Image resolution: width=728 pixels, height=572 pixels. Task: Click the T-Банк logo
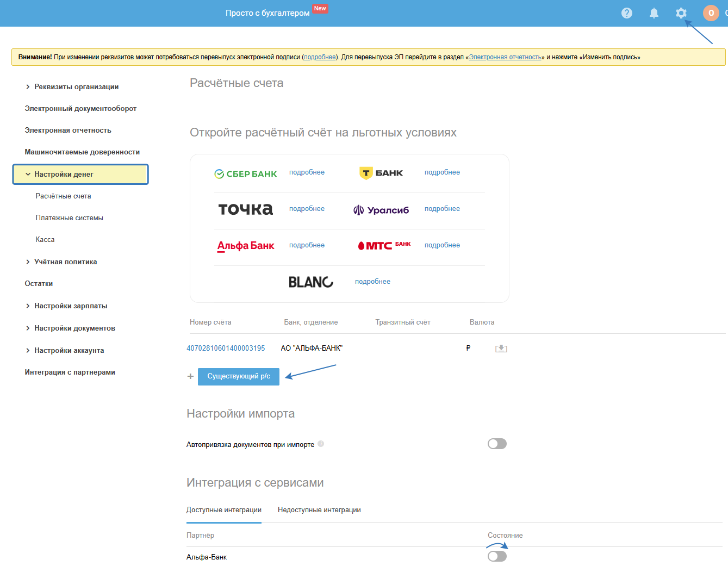point(381,173)
